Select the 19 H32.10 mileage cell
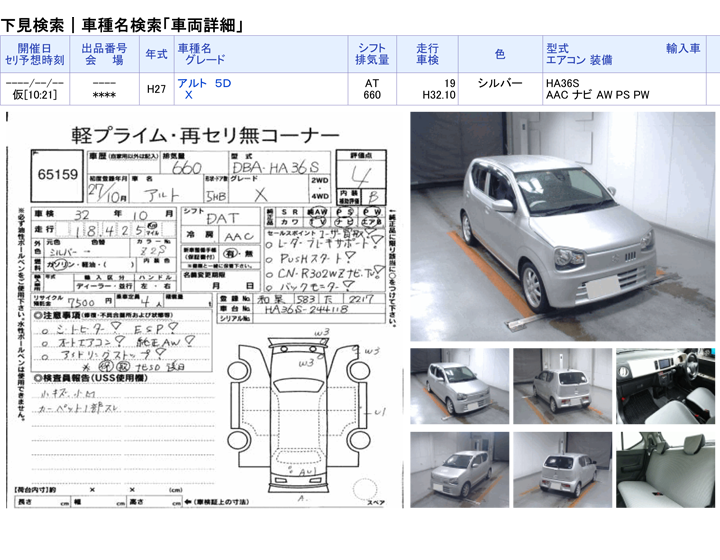720x560 pixels. 427,89
